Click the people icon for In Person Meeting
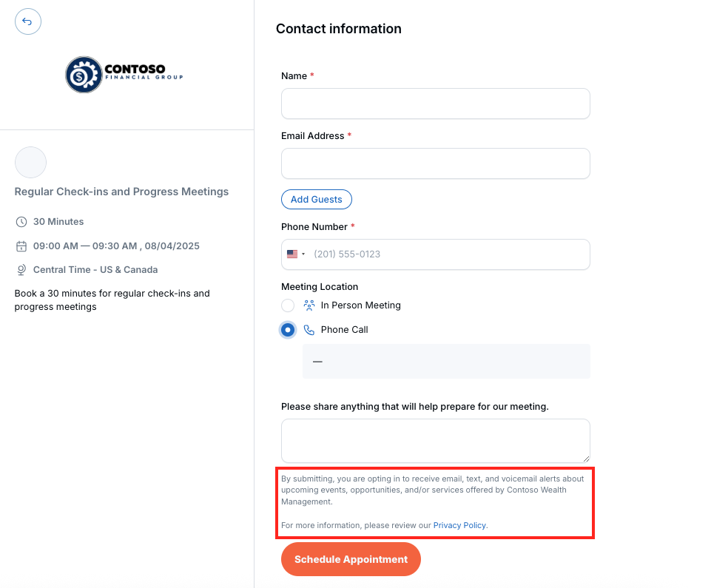The image size is (711, 588). coord(309,305)
